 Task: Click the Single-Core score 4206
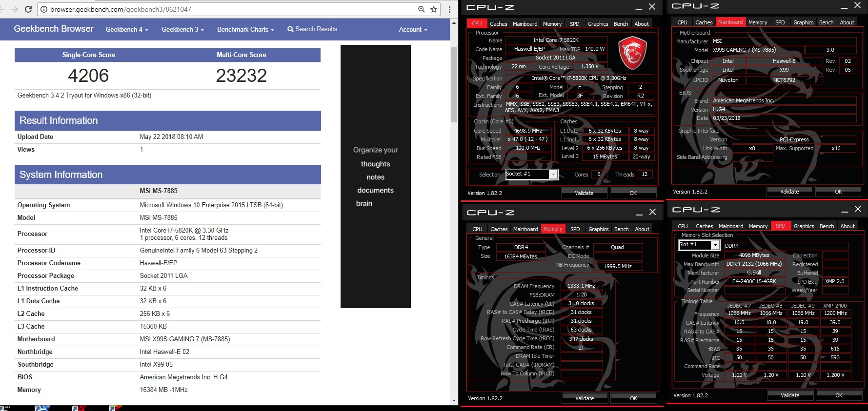click(88, 76)
